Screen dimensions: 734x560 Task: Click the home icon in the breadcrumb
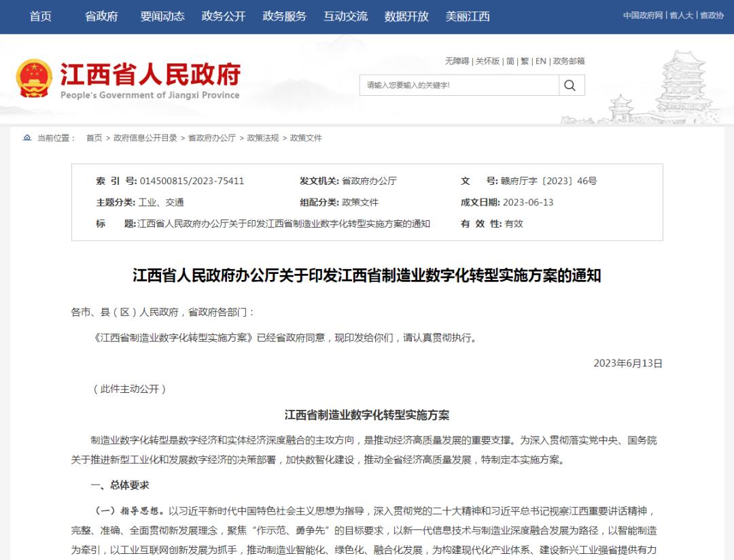coord(27,137)
